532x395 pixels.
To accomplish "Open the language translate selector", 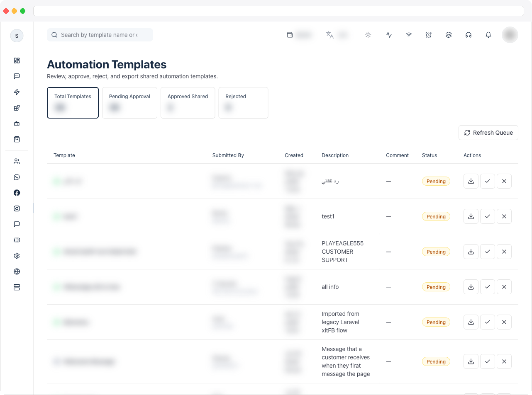I will pos(337,35).
